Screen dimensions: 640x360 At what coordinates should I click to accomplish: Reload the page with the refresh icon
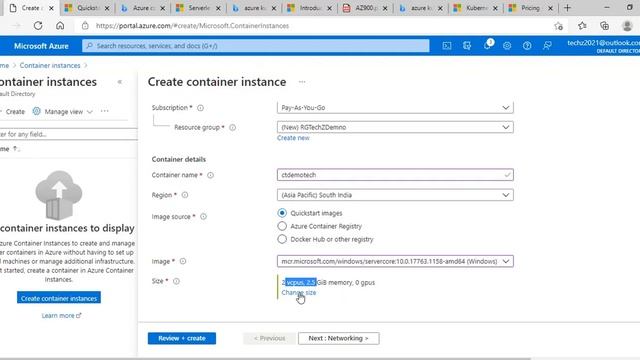coord(38,26)
